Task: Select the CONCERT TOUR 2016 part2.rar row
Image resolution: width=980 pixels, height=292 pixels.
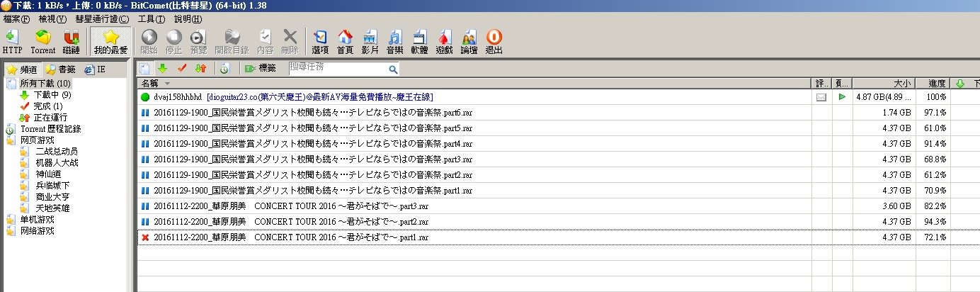Action: (558, 222)
